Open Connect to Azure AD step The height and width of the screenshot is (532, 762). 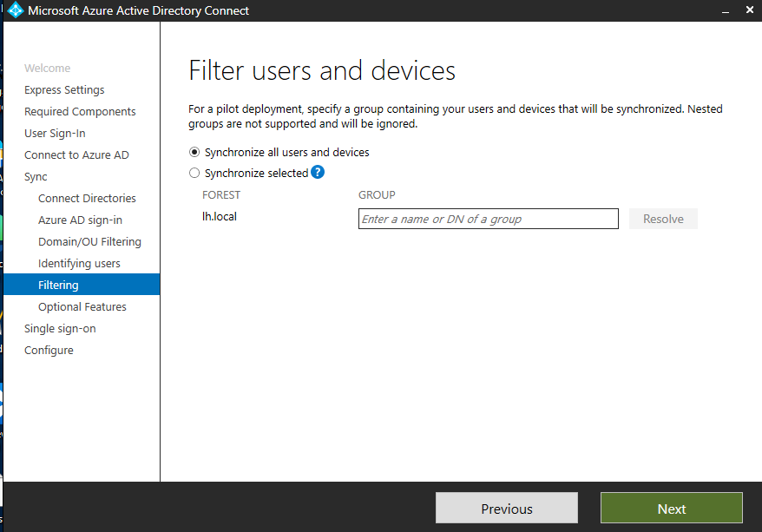(x=76, y=155)
